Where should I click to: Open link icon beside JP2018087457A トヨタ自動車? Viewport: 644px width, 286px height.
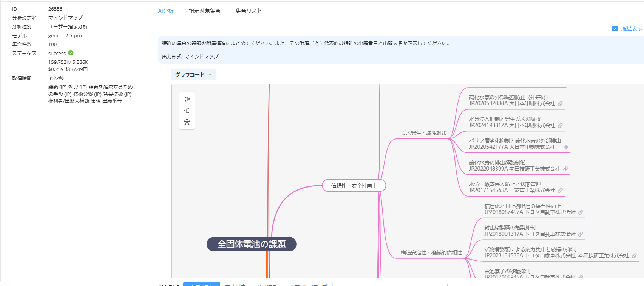click(x=581, y=212)
